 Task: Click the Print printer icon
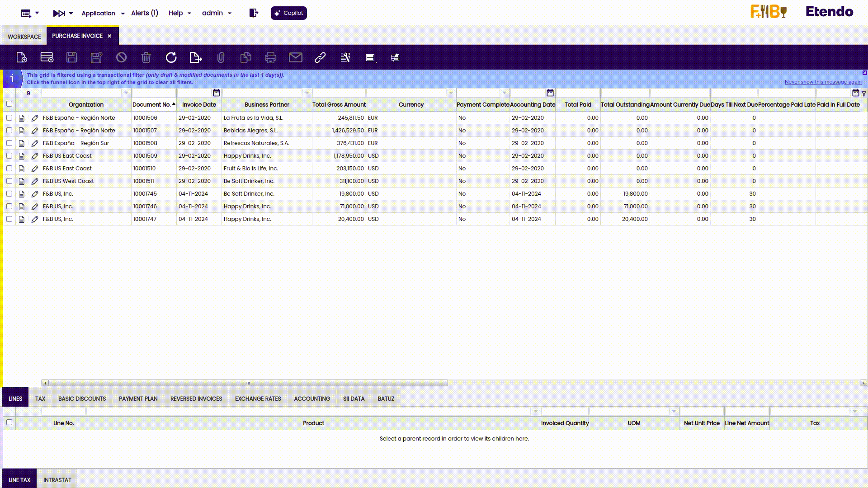click(x=270, y=57)
